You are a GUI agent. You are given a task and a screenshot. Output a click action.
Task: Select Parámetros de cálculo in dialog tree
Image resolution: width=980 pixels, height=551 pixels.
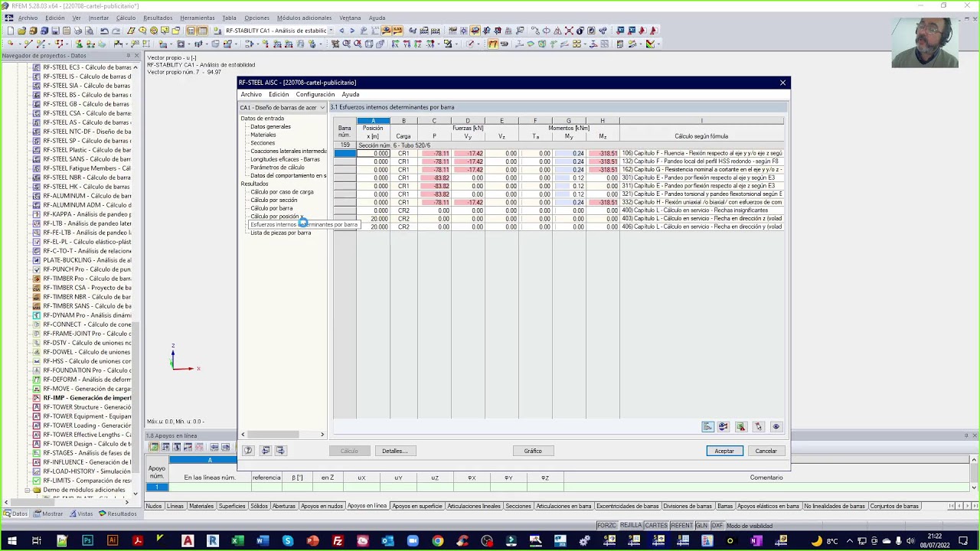click(277, 168)
